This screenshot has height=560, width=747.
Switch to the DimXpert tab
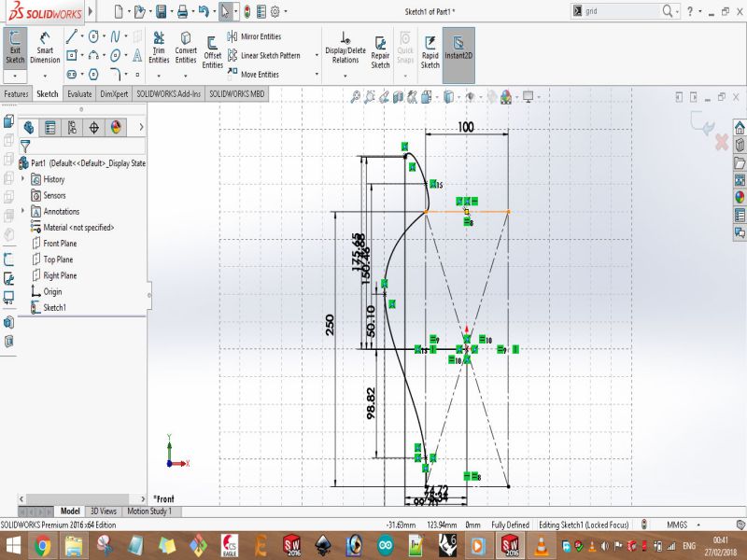tap(114, 94)
